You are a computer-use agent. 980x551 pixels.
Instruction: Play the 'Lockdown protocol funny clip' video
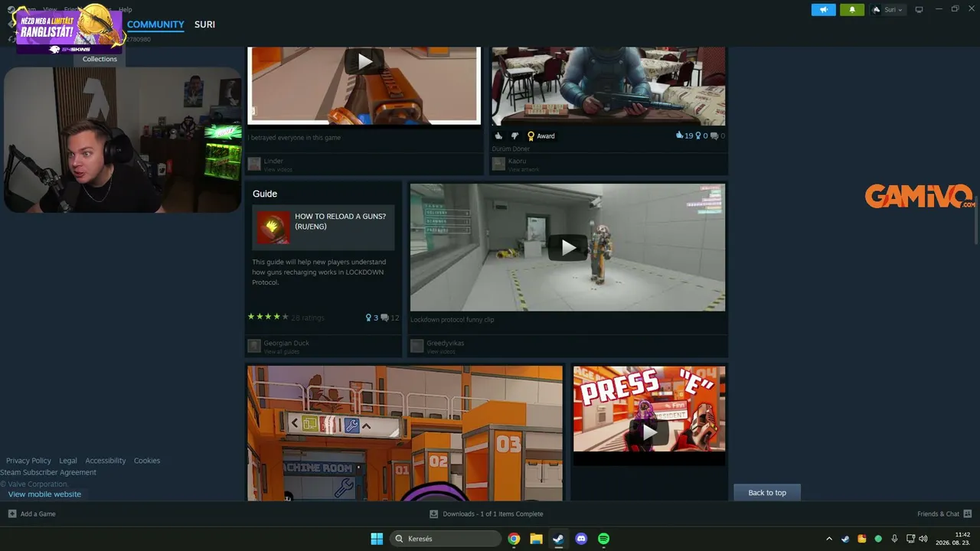[x=567, y=247]
